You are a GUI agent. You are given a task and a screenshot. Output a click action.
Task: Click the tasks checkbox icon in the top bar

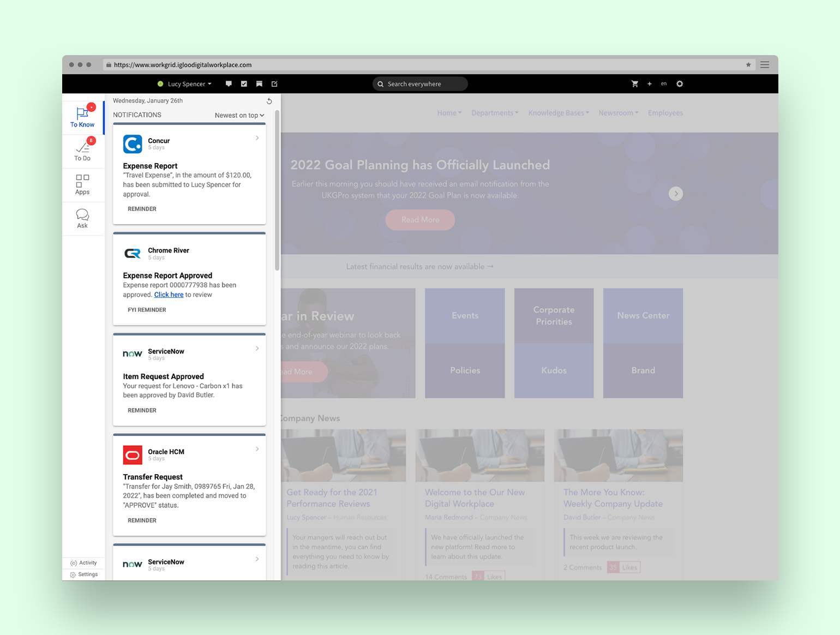click(244, 83)
